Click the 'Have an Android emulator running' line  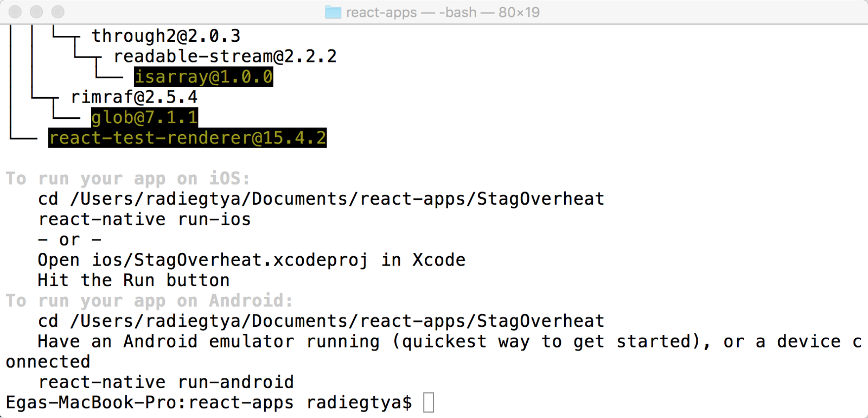click(450, 341)
